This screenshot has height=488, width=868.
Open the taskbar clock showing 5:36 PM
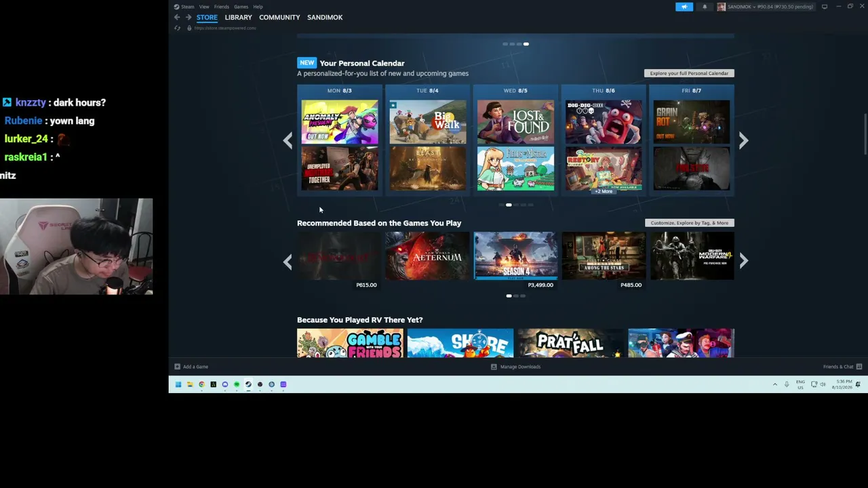tap(844, 384)
